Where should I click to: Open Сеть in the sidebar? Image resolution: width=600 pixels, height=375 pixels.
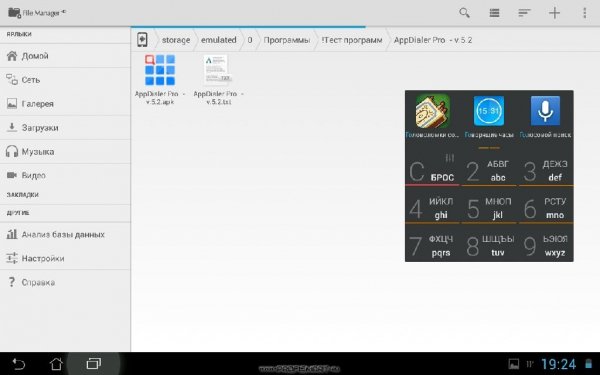(65, 80)
